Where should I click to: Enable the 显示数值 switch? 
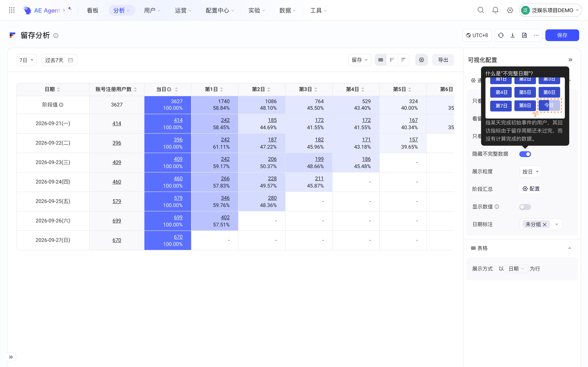525,207
